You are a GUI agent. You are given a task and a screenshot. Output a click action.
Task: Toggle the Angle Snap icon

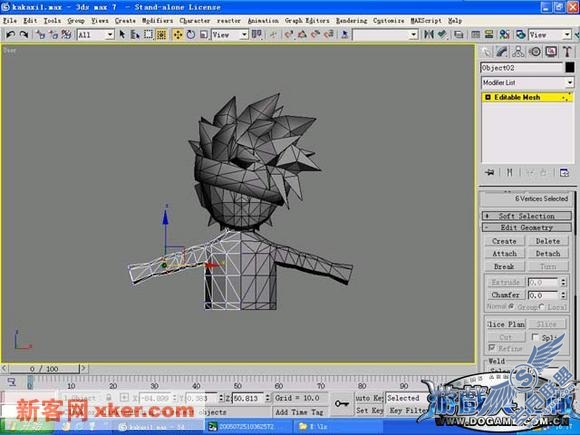302,35
